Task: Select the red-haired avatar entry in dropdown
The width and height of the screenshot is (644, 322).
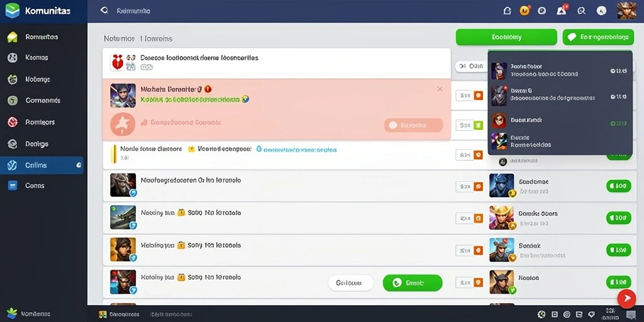Action: [x=560, y=120]
